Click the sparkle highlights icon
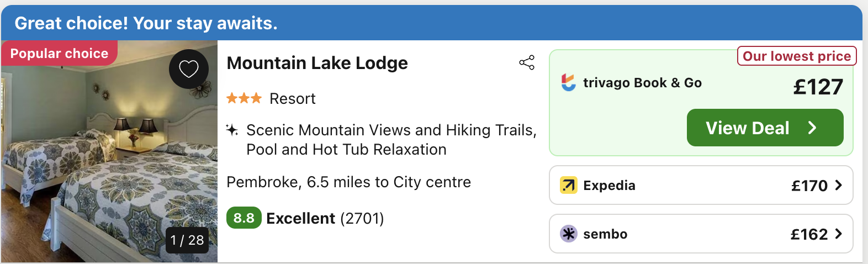Screen dimensions: 868x264 coord(232,130)
